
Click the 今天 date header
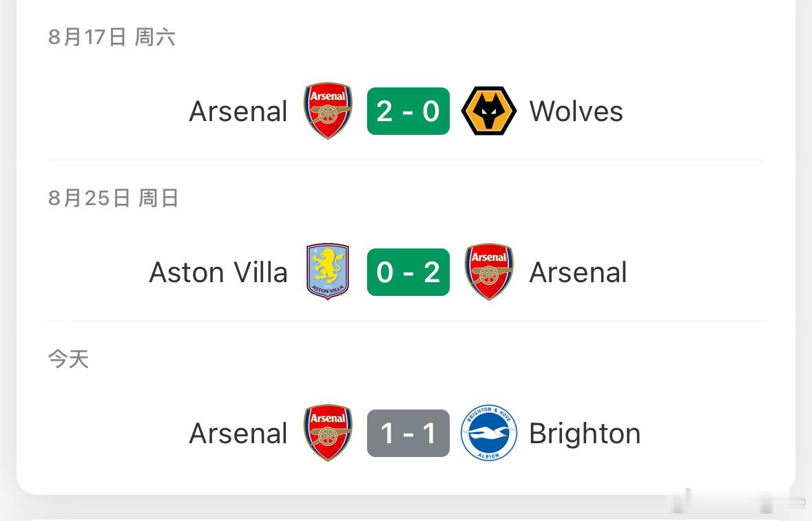[68, 359]
